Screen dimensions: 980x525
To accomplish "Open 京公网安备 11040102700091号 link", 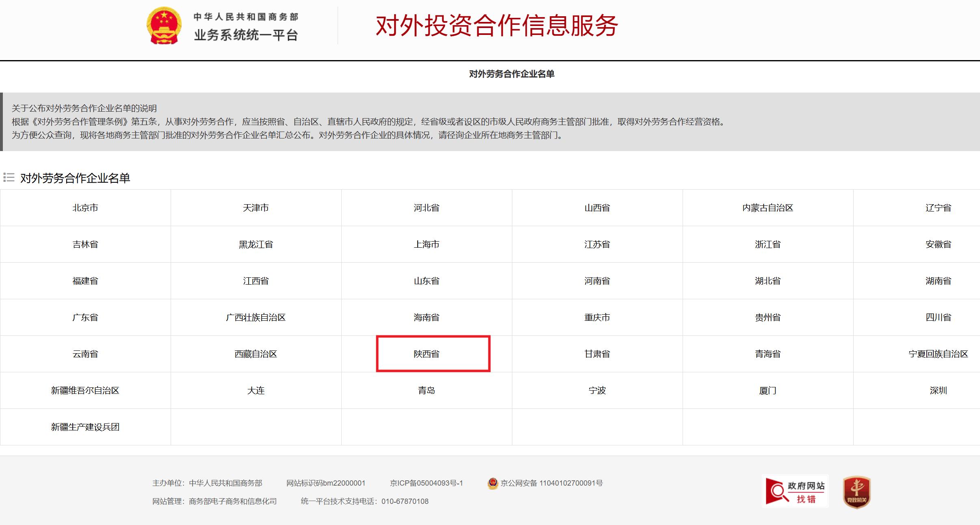I will [551, 483].
